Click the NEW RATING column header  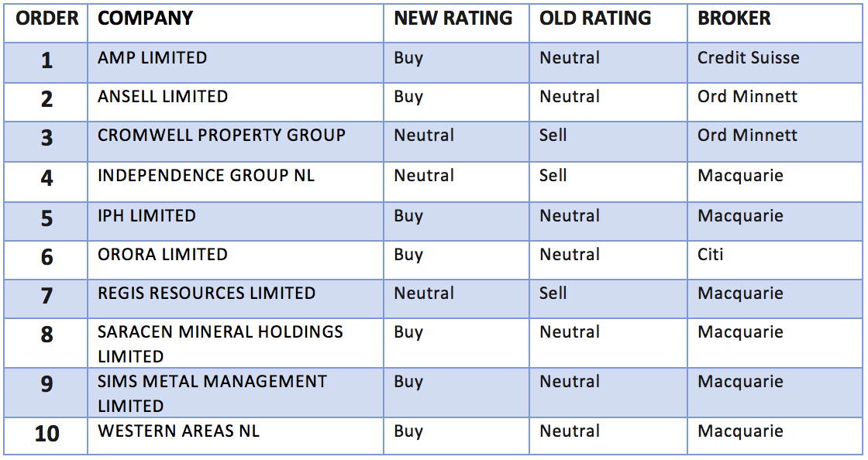pos(453,19)
